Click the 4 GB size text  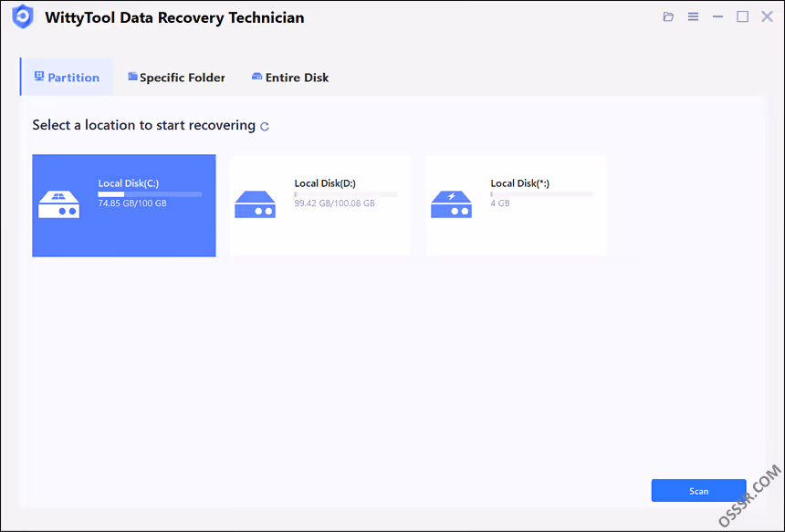click(500, 203)
